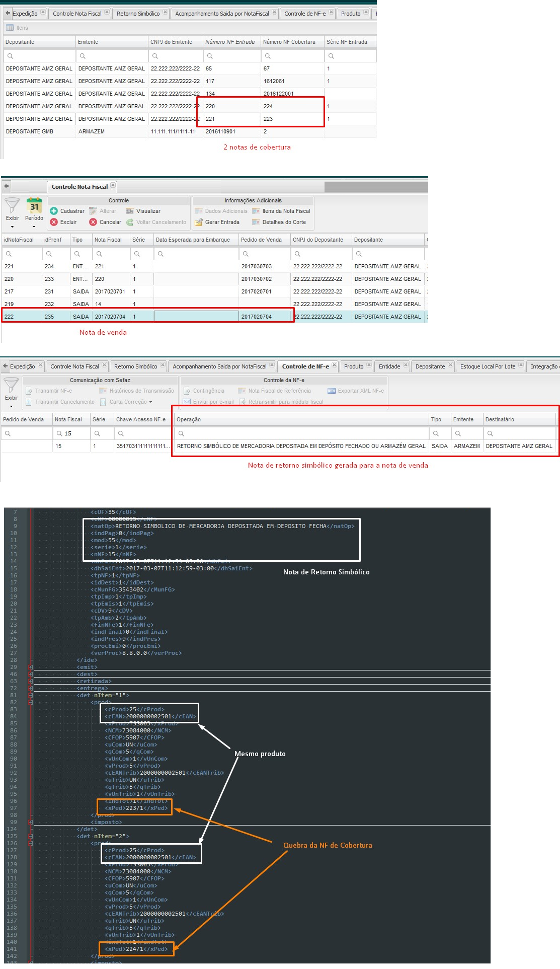Image resolution: width=560 pixels, height=969 pixels.
Task: Click the Destinatário column header
Action: (x=520, y=419)
